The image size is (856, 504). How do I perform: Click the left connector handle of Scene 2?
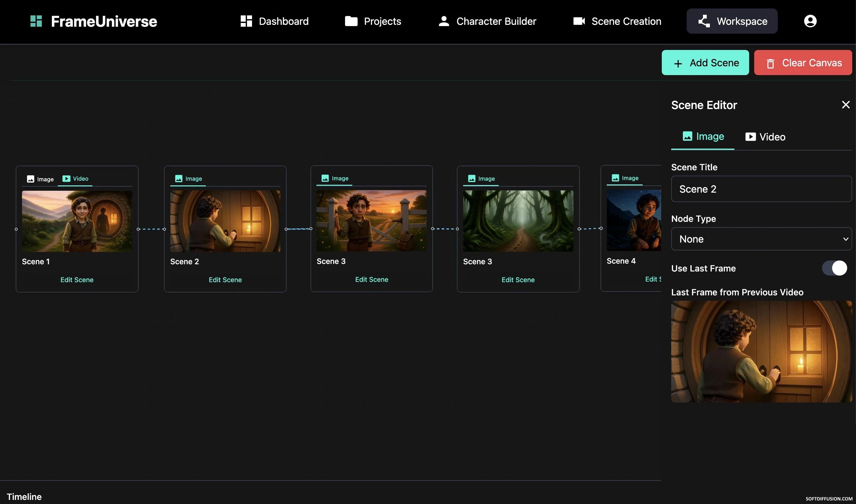click(164, 229)
